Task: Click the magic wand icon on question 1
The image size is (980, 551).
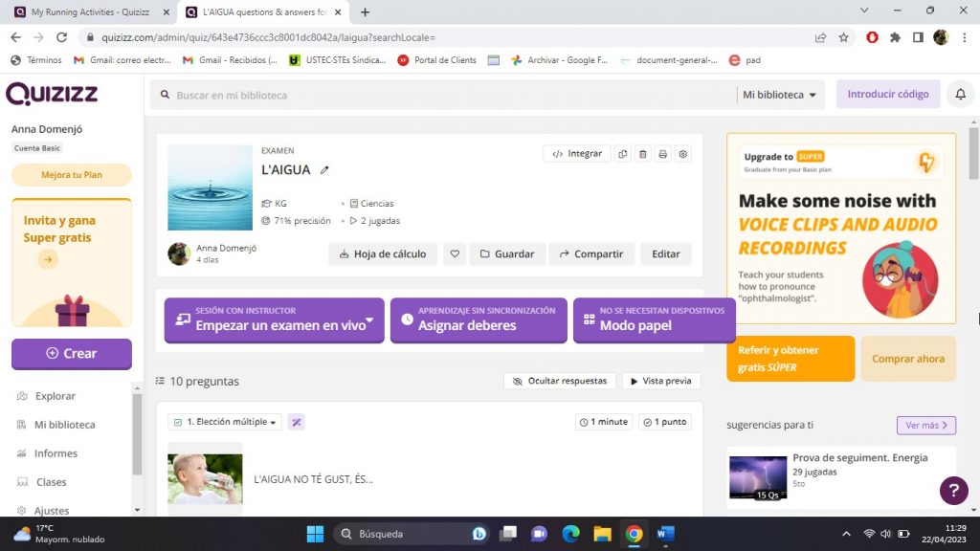Action: click(297, 422)
